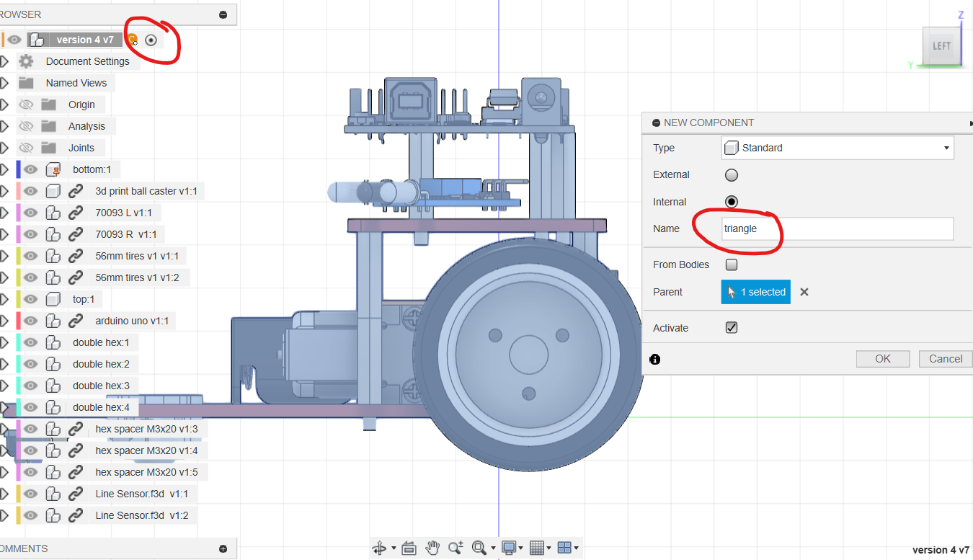Cancel the New Component dialog
The height and width of the screenshot is (560, 973).
(946, 359)
